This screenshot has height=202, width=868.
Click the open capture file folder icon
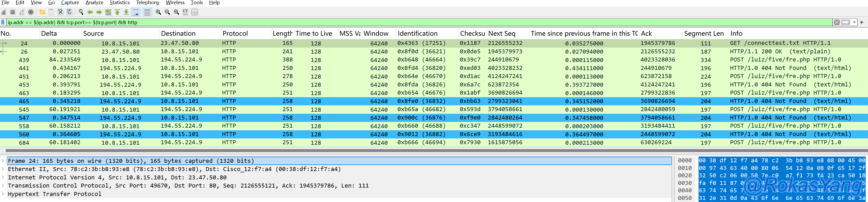(x=42, y=12)
